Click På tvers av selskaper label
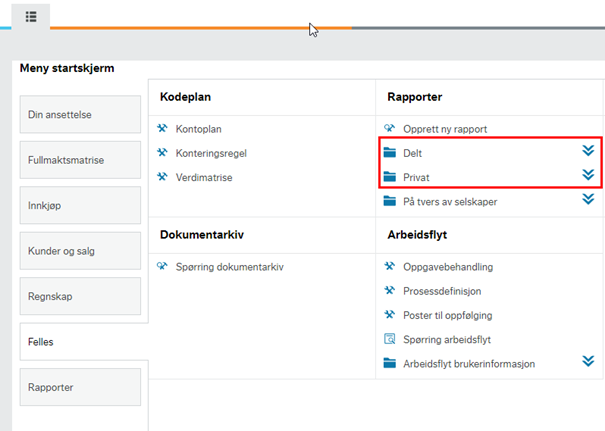This screenshot has height=431, width=605. (450, 202)
